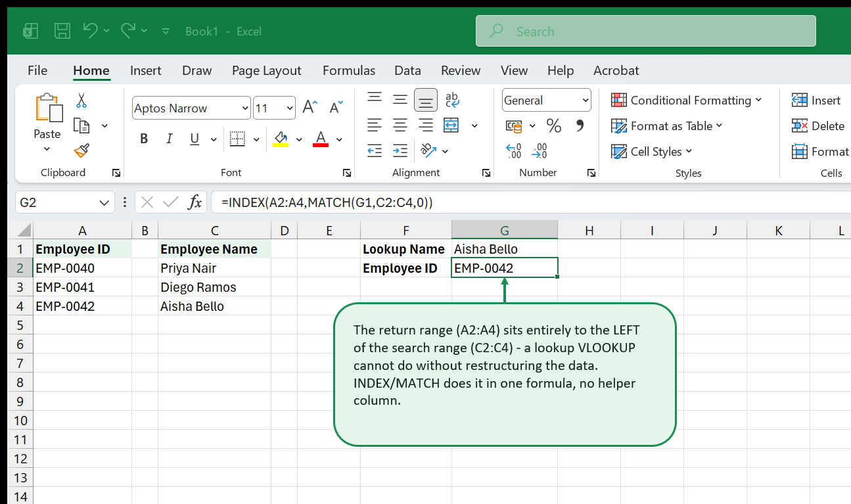851x504 pixels.
Task: Select the cell containing Diego Ramos
Action: [214, 287]
